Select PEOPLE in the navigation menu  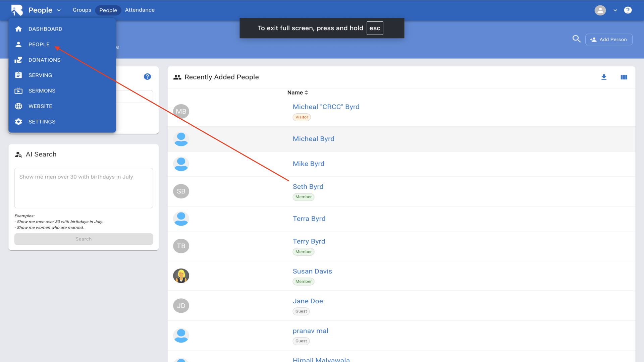[x=39, y=44]
